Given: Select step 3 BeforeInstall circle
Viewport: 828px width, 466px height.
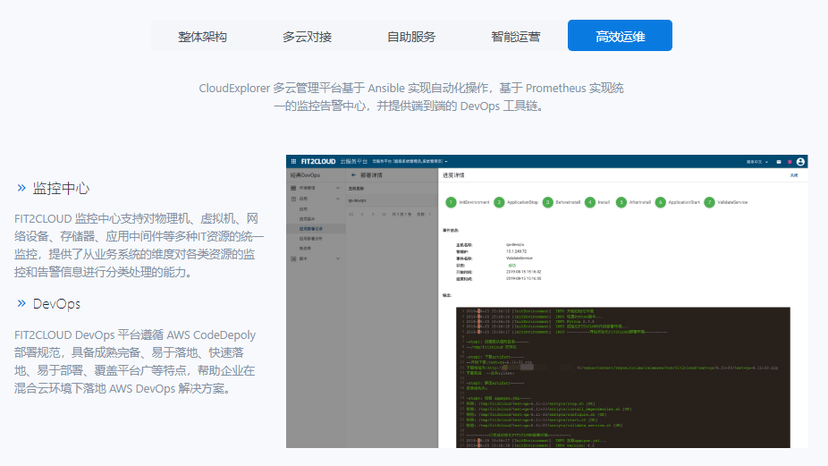Looking at the screenshot, I should [548, 202].
